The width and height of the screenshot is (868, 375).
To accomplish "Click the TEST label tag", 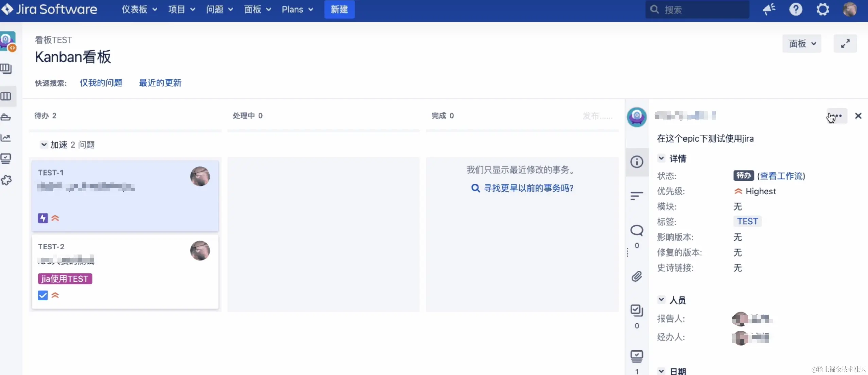I will [x=747, y=222].
